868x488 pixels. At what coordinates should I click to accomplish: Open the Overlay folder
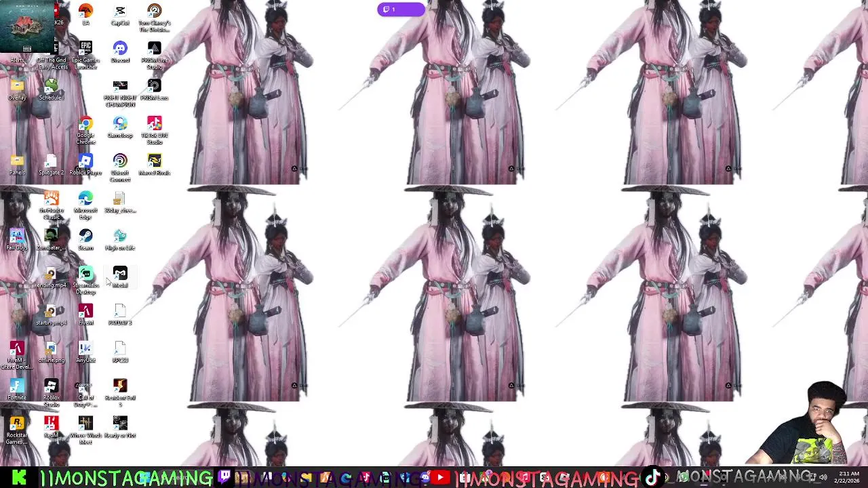pos(17,89)
